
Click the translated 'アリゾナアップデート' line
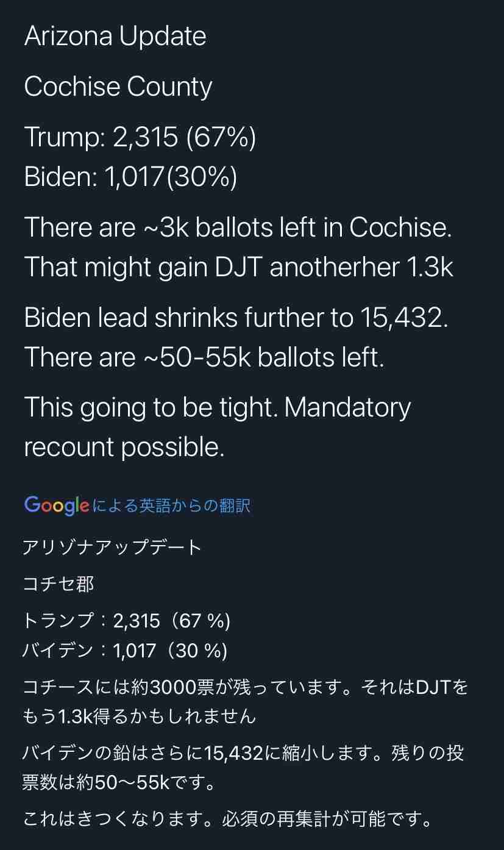[112, 547]
